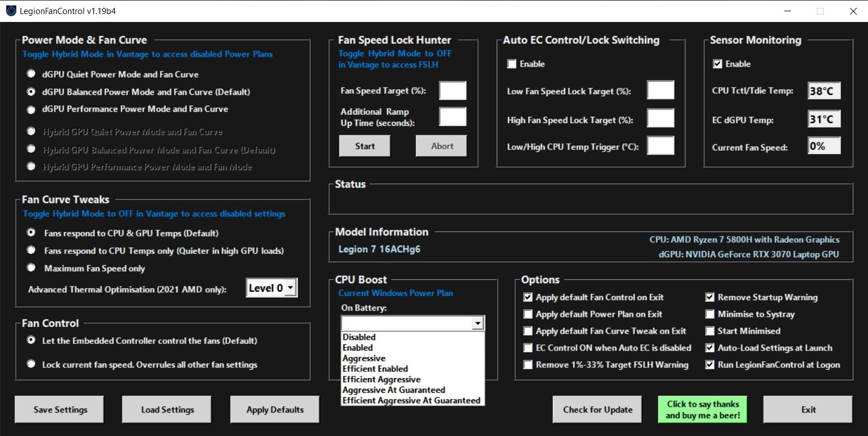Image resolution: width=868 pixels, height=436 pixels.
Task: Toggle Sensor Monitoring Enable checkbox
Action: pyautogui.click(x=717, y=64)
